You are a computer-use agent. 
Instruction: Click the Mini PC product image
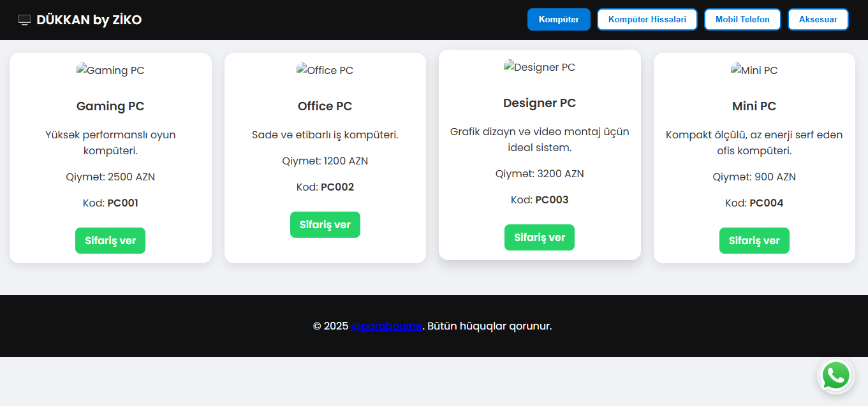(754, 70)
